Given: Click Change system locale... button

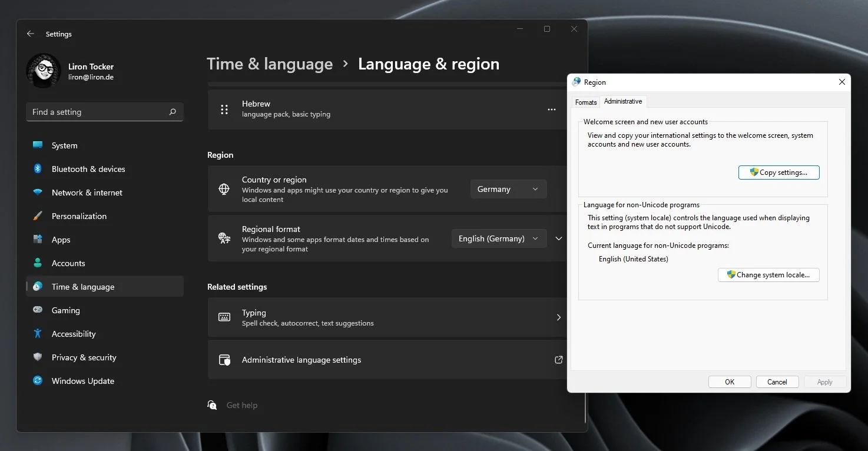Looking at the screenshot, I should (x=768, y=274).
